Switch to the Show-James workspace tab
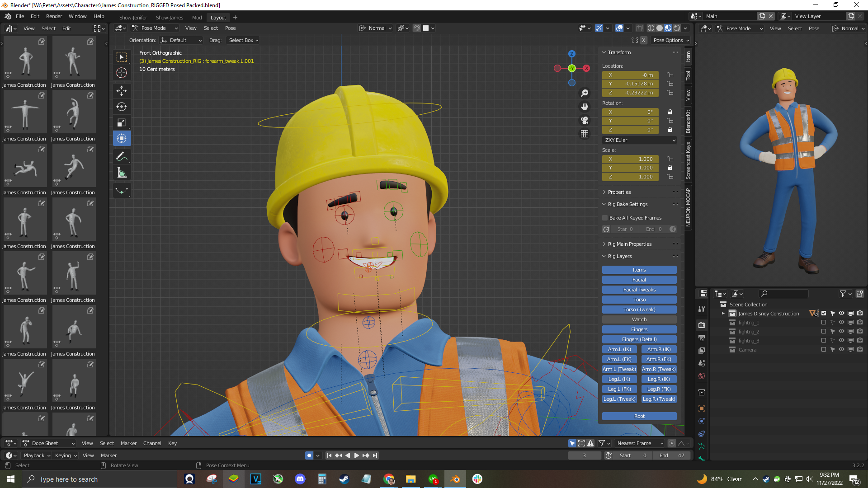This screenshot has width=868, height=488. [169, 18]
